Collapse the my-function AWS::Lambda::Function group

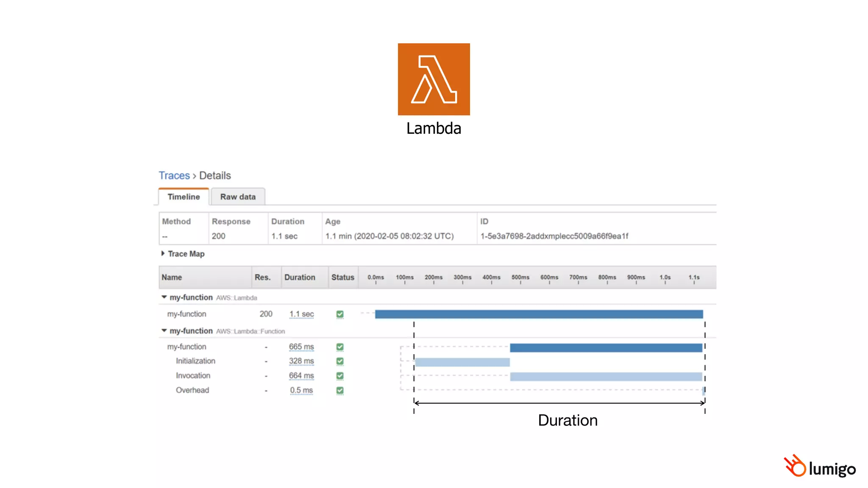coord(164,330)
